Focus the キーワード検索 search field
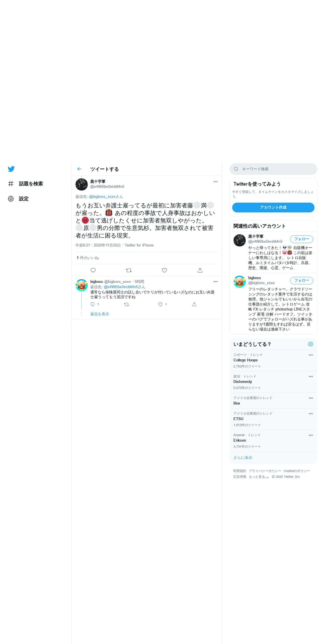 click(273, 169)
